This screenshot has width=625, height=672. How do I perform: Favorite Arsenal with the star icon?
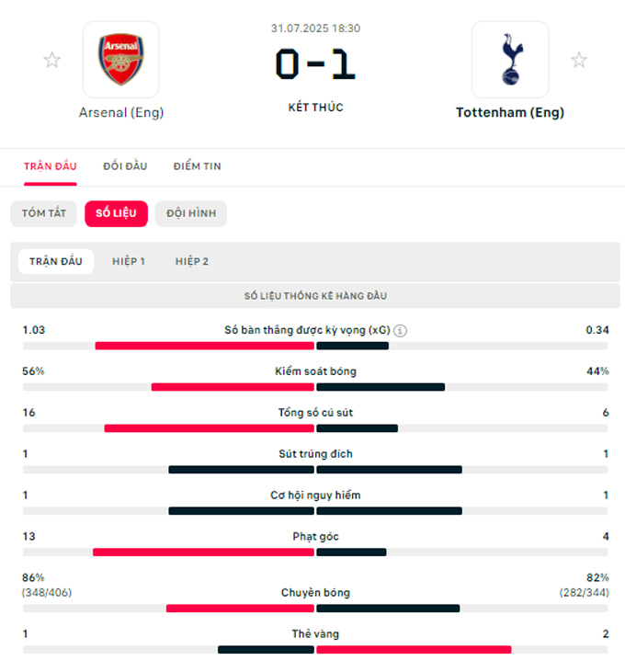52,61
